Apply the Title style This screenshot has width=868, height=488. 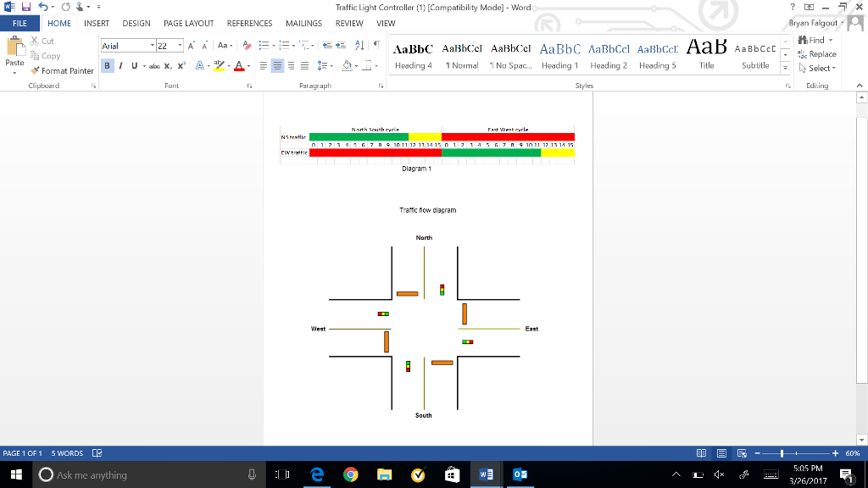[x=706, y=56]
